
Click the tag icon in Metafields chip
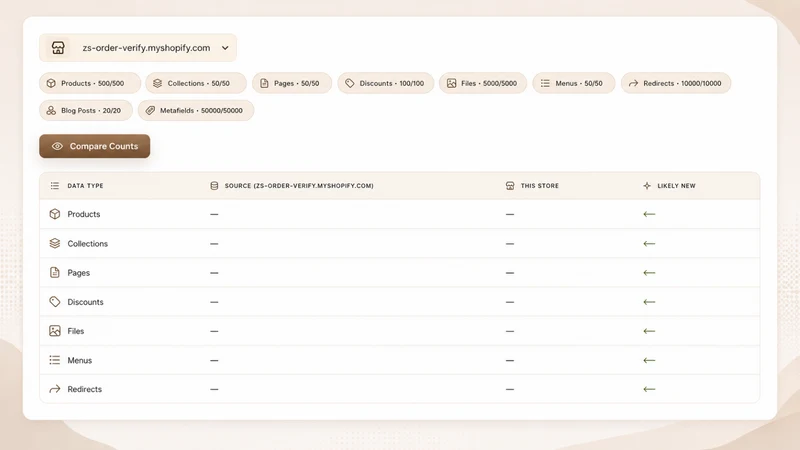click(x=150, y=110)
